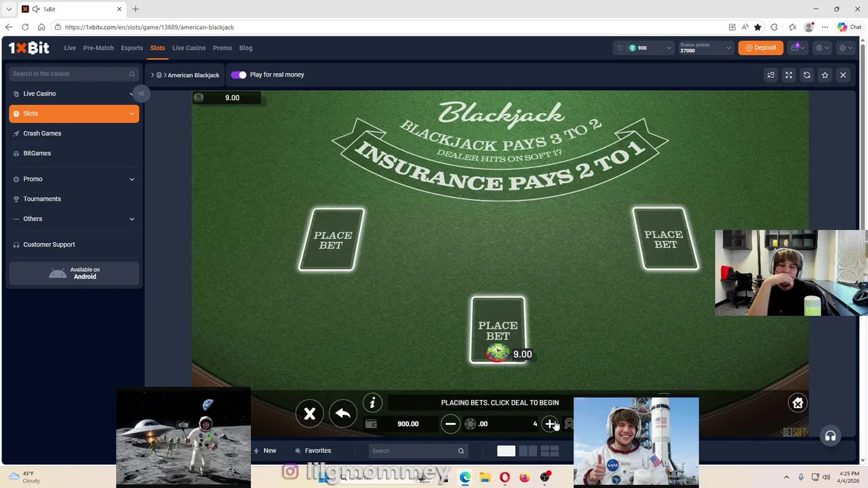Image resolution: width=868 pixels, height=488 pixels.
Task: Refresh the 900 account balance
Action: tap(620, 48)
